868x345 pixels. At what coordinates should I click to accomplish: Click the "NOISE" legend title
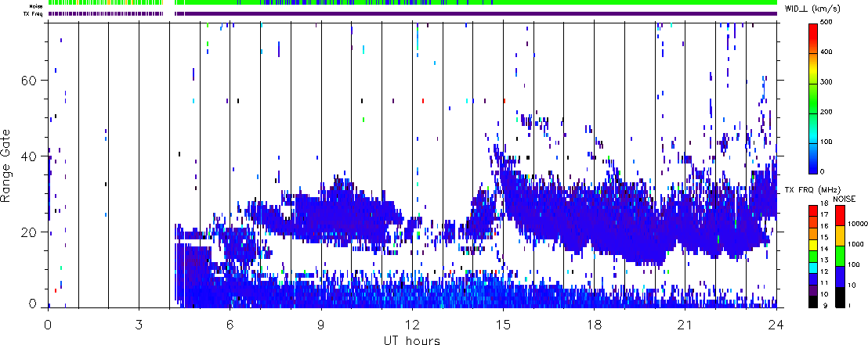[844, 199]
